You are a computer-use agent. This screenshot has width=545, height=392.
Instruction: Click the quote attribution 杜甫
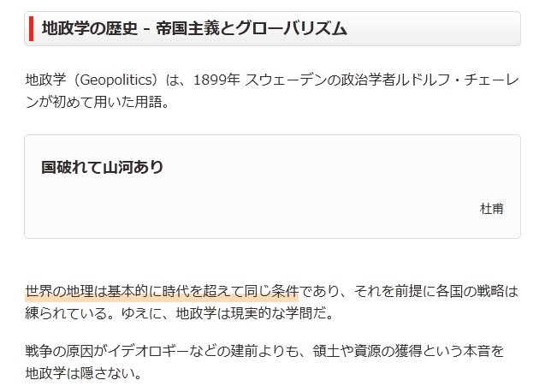coord(492,208)
